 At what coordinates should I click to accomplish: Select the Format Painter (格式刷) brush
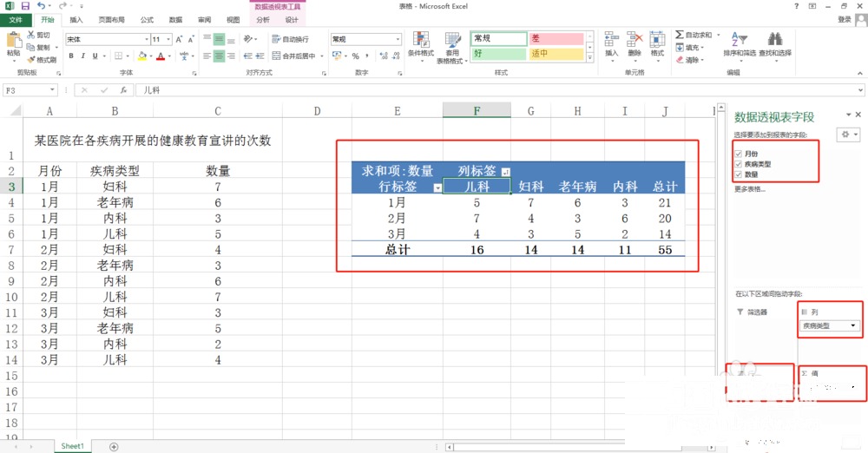coord(31,59)
